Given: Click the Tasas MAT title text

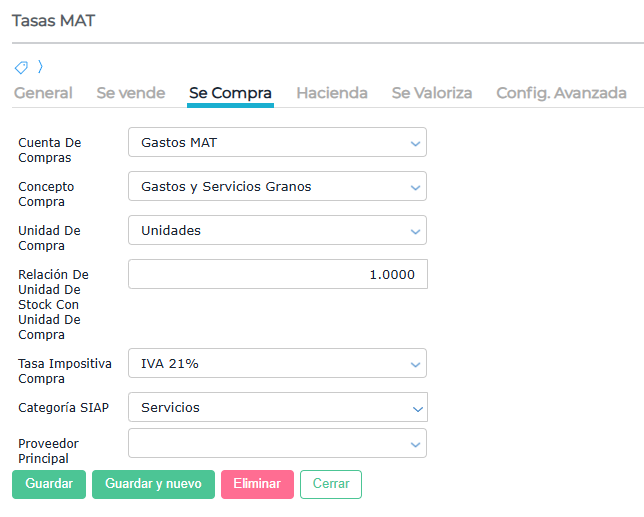Looking at the screenshot, I should click(53, 21).
